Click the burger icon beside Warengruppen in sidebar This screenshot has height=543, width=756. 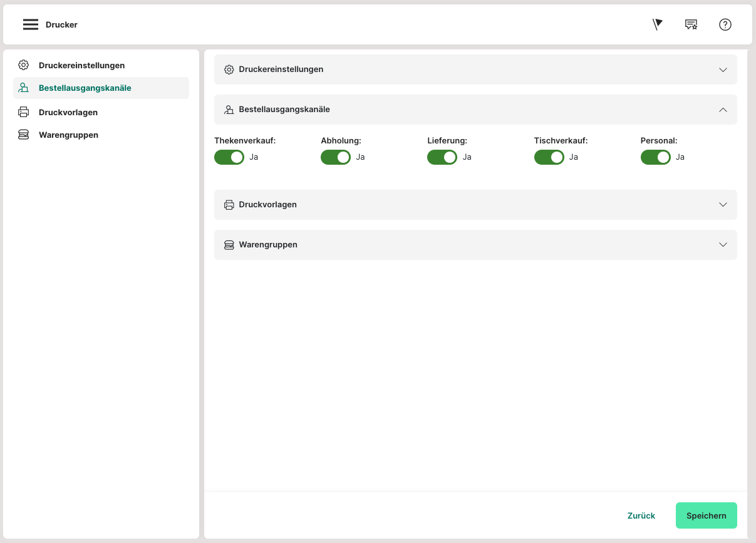[x=24, y=135]
